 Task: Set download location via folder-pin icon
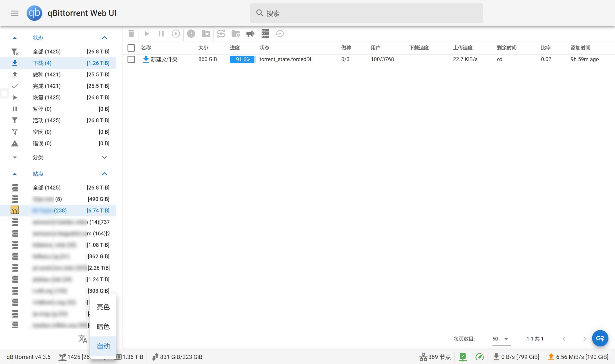click(235, 34)
